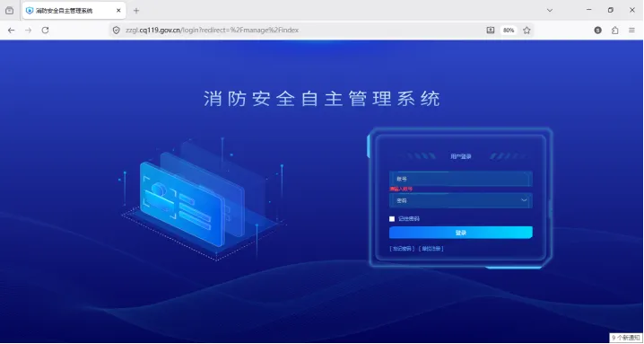The image size is (644, 344).
Task: Bookmark this page with the star icon
Action: point(527,30)
